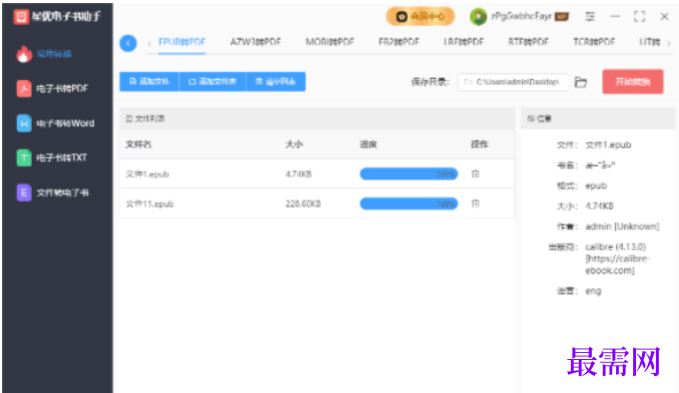The height and width of the screenshot is (393, 679).
Task: Click the 文件名 column header
Action: click(x=139, y=145)
